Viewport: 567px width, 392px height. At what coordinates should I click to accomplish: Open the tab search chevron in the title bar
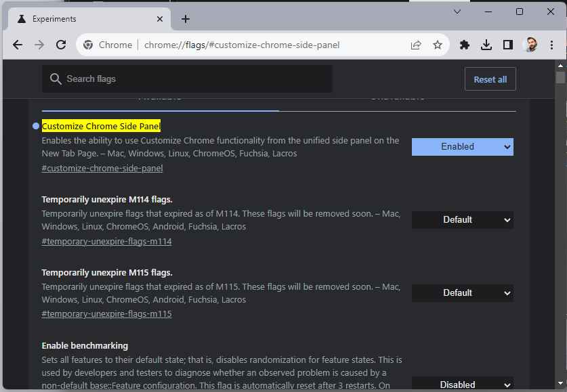(x=457, y=12)
